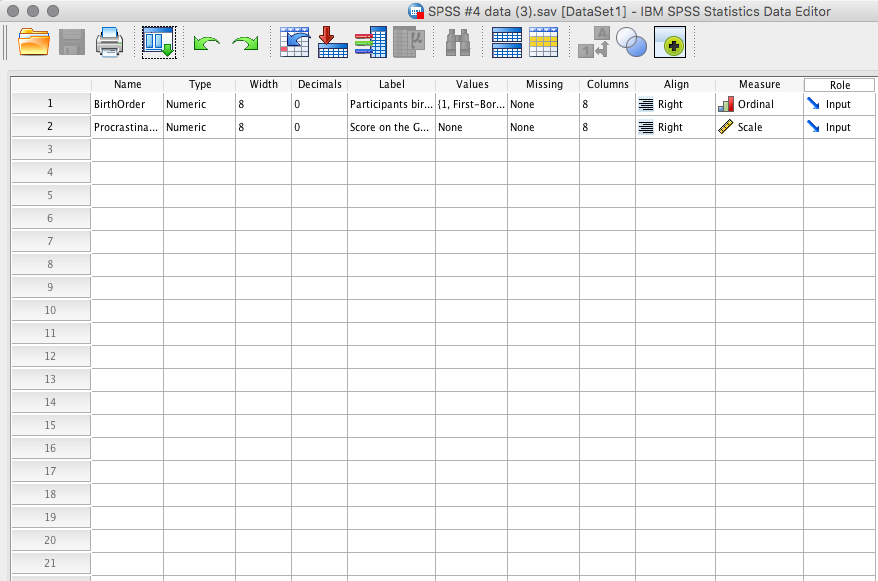Change Procrastination measure via Scale dropdown

(759, 127)
